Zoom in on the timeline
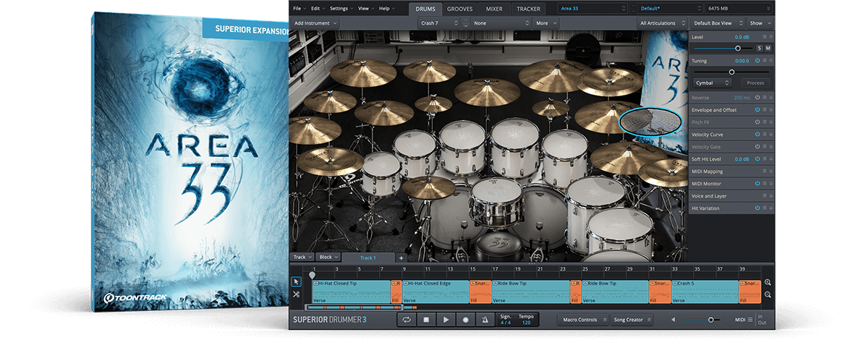The height and width of the screenshot is (353, 868). pyautogui.click(x=767, y=283)
